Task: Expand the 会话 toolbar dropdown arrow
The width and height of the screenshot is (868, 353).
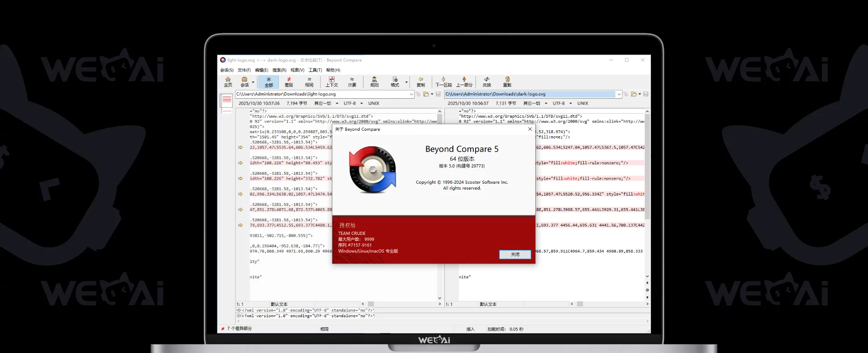Action: pyautogui.click(x=253, y=82)
